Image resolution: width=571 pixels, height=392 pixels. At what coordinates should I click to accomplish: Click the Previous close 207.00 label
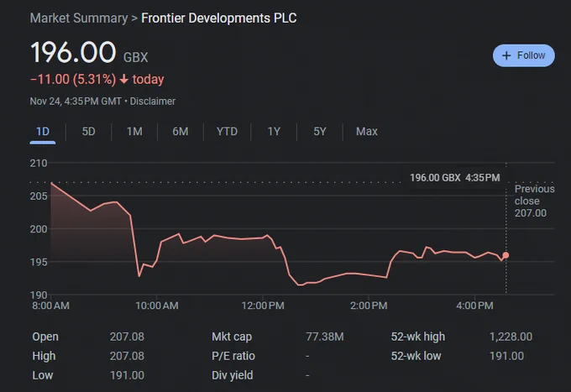click(534, 201)
